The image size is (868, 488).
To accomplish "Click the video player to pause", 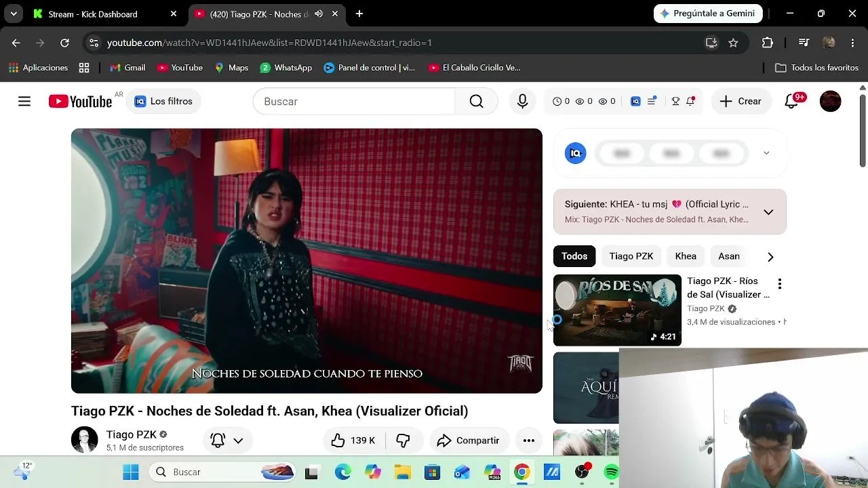I will [x=307, y=261].
